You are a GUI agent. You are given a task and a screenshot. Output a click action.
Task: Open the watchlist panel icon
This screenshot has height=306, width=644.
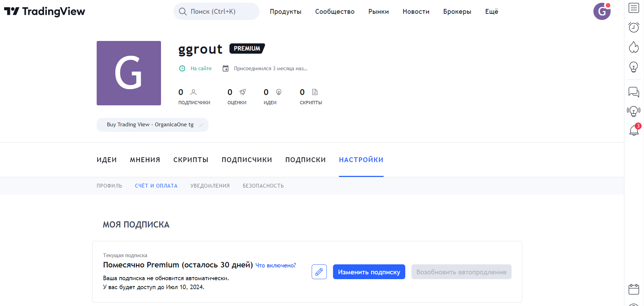(634, 8)
